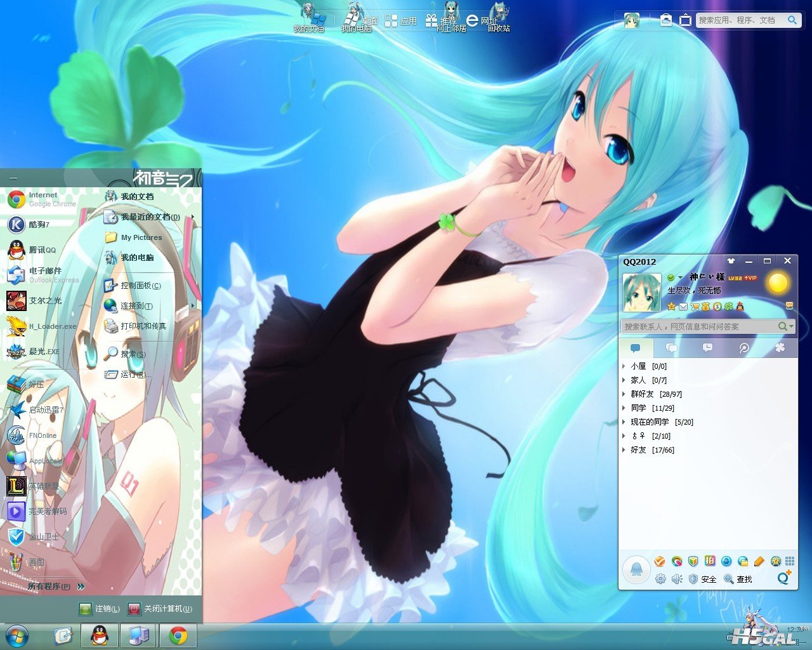Open the green star badge app in QQ

[x=775, y=561]
